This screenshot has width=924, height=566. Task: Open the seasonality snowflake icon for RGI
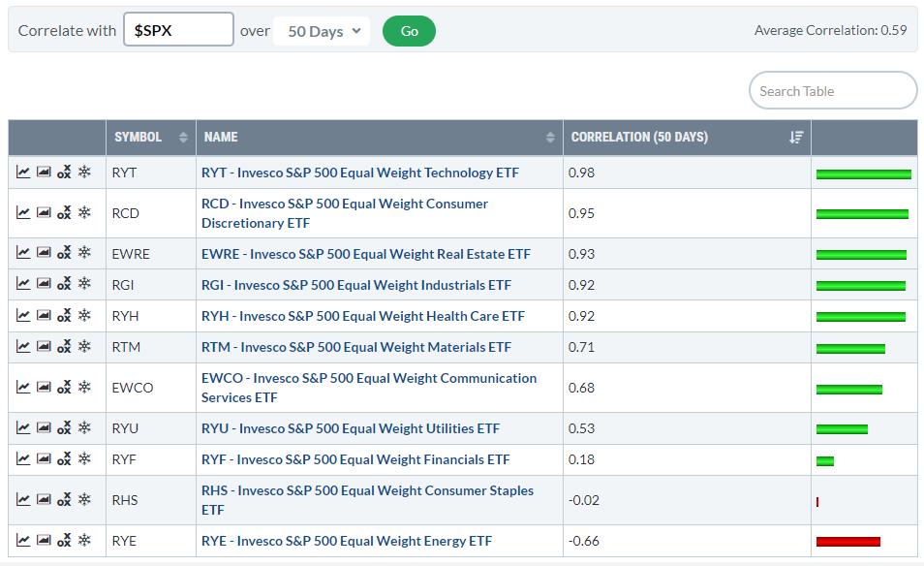click(84, 285)
